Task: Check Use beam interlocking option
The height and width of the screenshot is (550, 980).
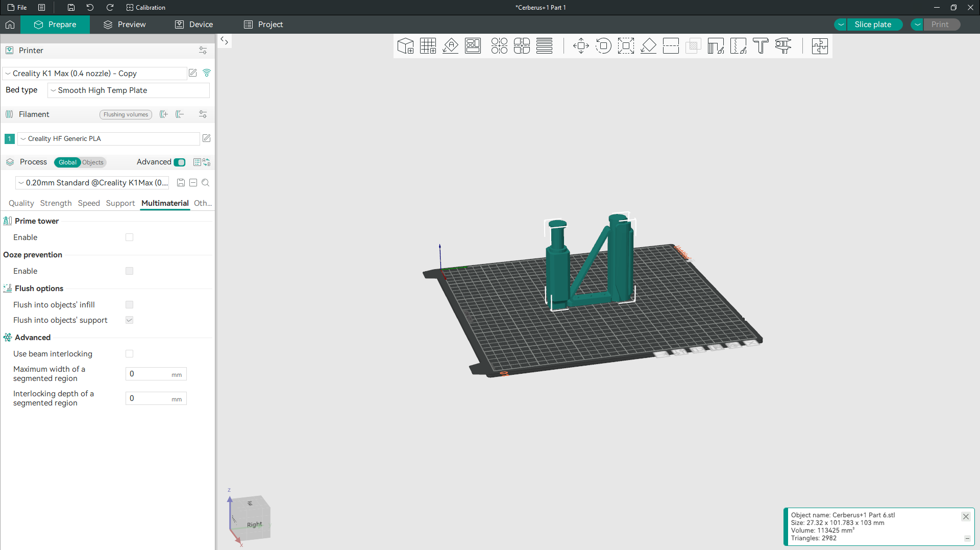Action: click(x=129, y=354)
